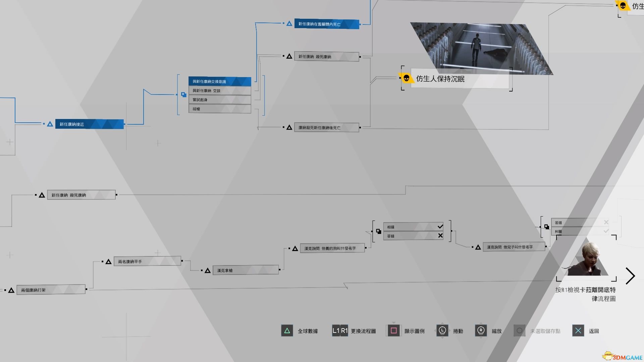
Task: Click the 兩個康納打架 node
Action: [x=51, y=290]
